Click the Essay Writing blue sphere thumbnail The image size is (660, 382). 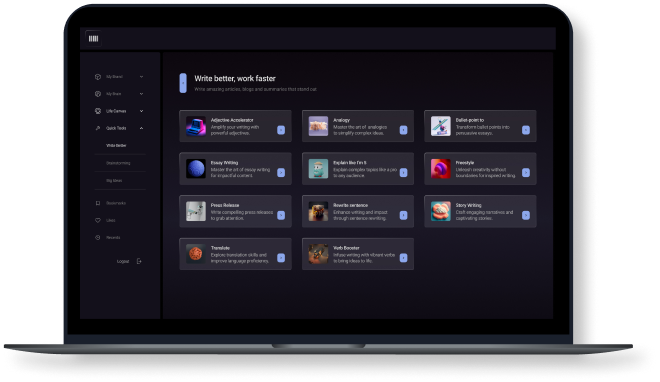[196, 169]
